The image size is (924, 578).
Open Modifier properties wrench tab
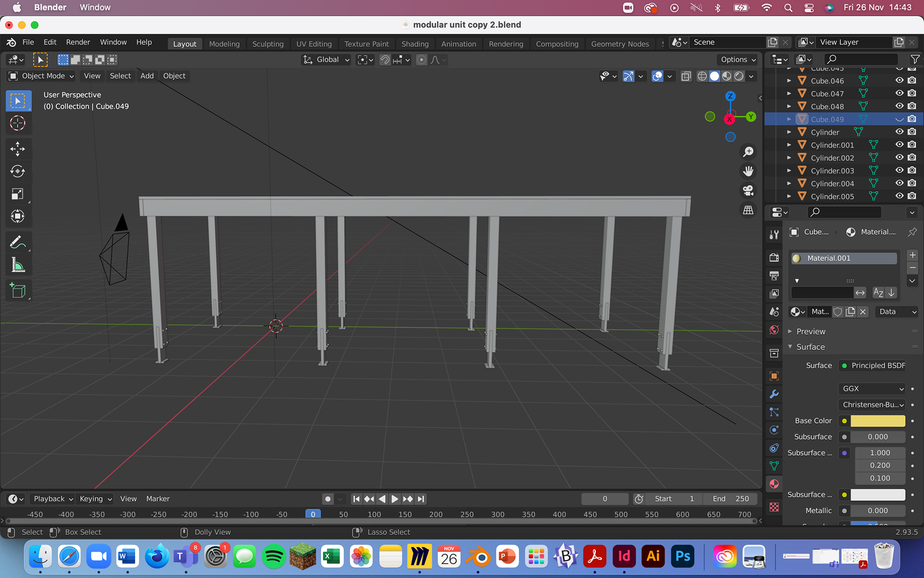(x=774, y=394)
